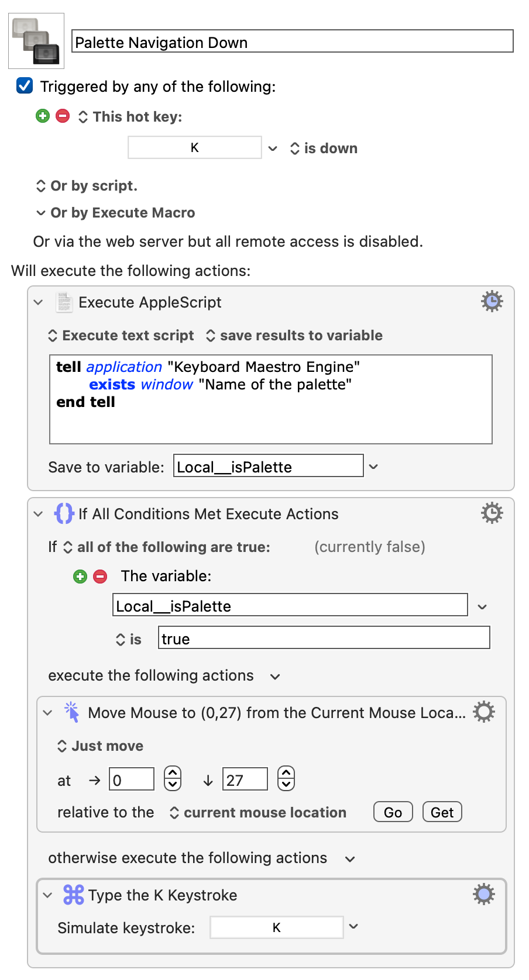
Task: Click the Go button
Action: coord(393,812)
